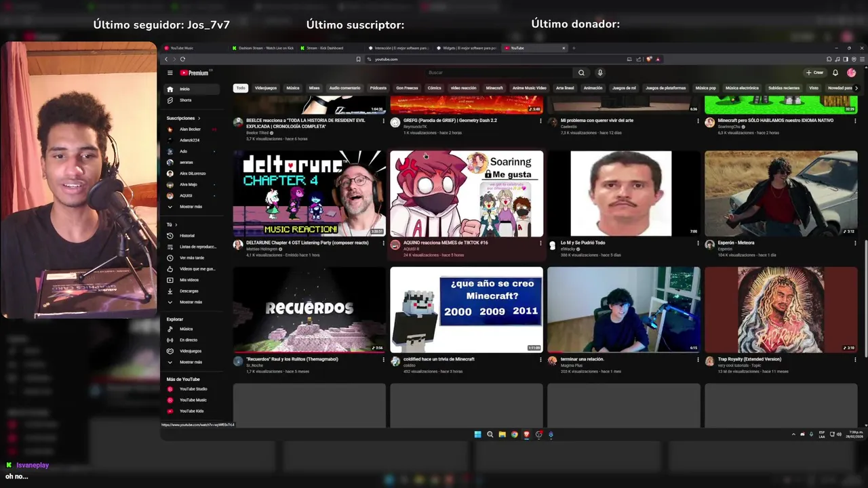Click the search magnifier button

581,73
